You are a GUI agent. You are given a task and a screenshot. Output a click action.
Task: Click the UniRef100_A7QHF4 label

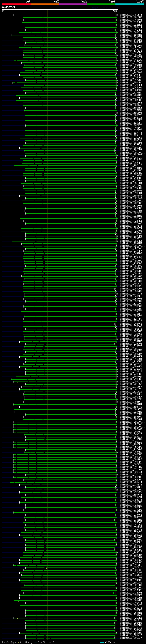pos(131,85)
